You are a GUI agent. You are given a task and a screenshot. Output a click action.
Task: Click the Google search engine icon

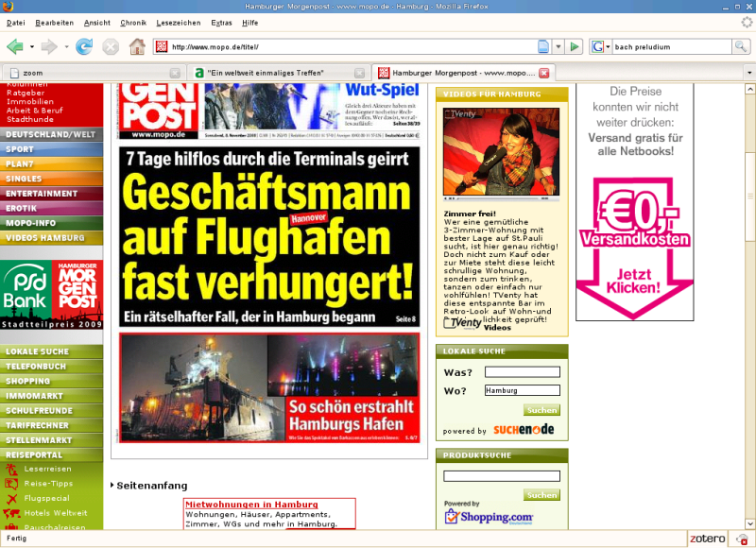click(x=597, y=46)
